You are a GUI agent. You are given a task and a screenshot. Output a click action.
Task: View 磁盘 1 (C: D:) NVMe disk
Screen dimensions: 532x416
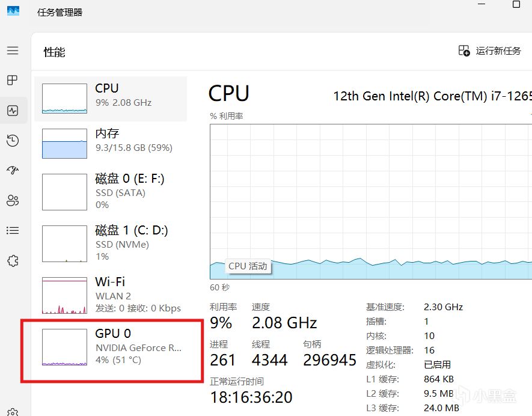tap(111, 243)
